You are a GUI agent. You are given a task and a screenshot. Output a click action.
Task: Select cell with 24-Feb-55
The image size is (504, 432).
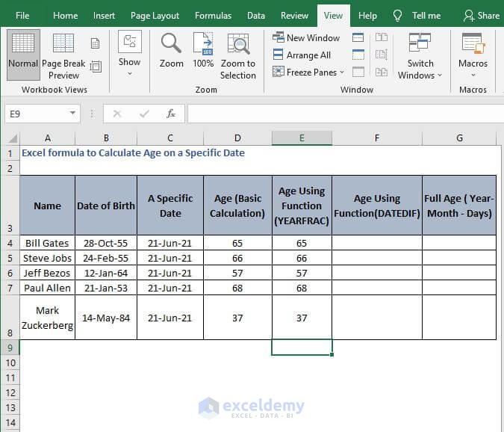(106, 258)
